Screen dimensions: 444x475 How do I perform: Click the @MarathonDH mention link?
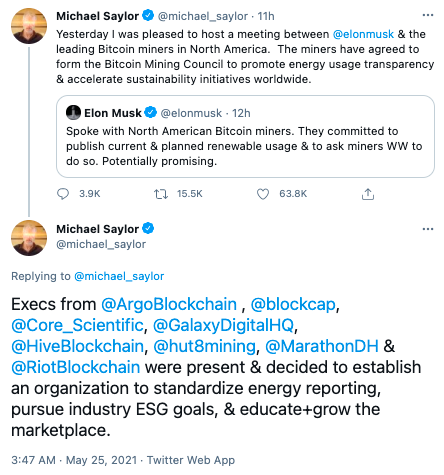(322, 346)
